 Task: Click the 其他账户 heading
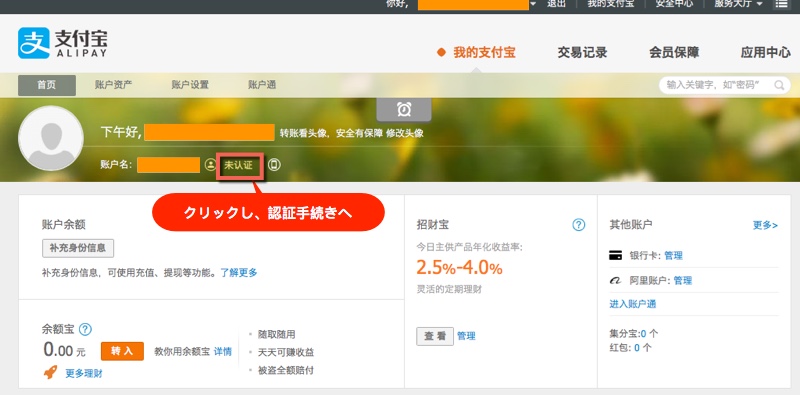point(631,225)
